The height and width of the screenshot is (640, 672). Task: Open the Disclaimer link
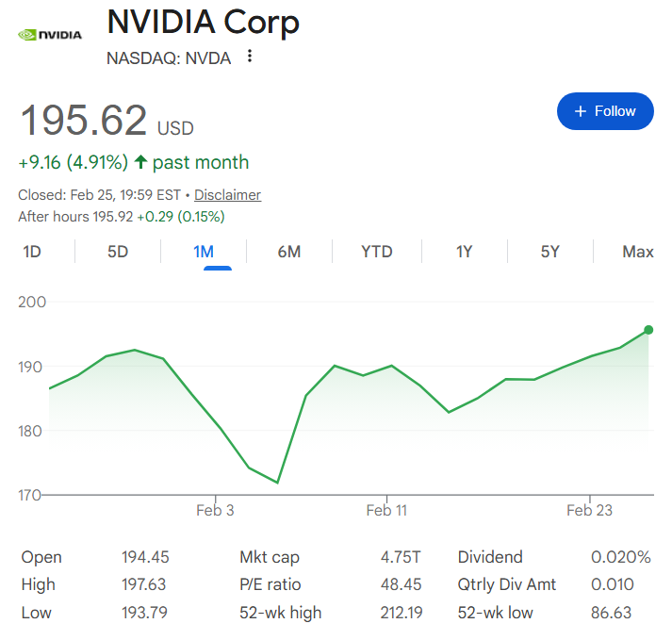pos(227,195)
